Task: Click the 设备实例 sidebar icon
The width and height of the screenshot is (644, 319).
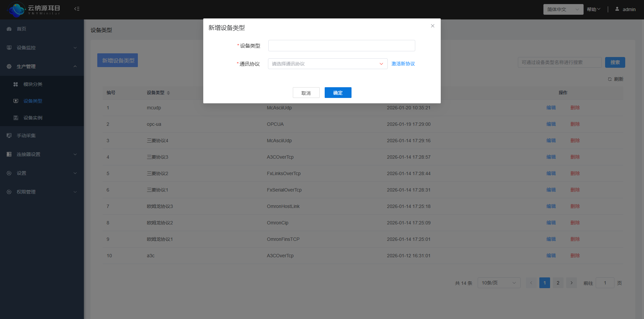Action: click(16, 117)
